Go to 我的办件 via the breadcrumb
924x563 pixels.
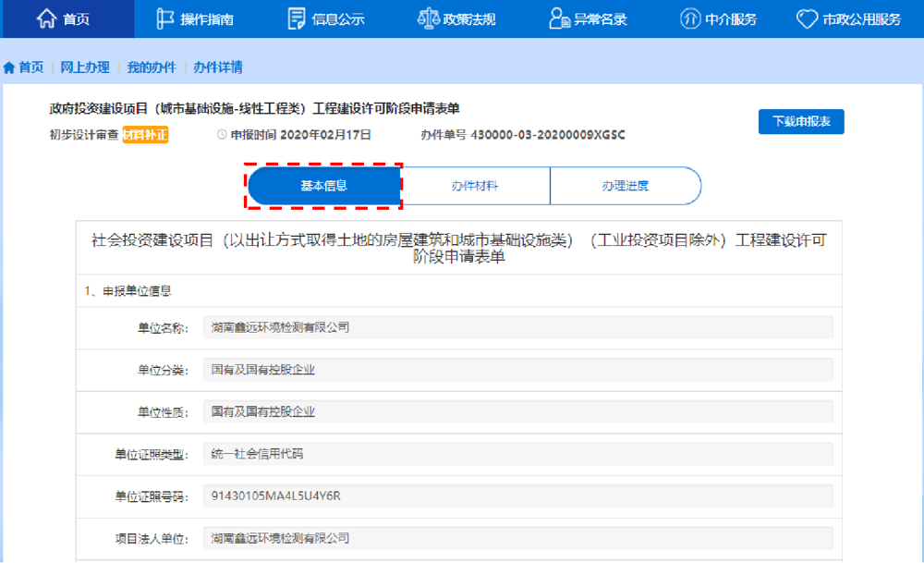153,67
